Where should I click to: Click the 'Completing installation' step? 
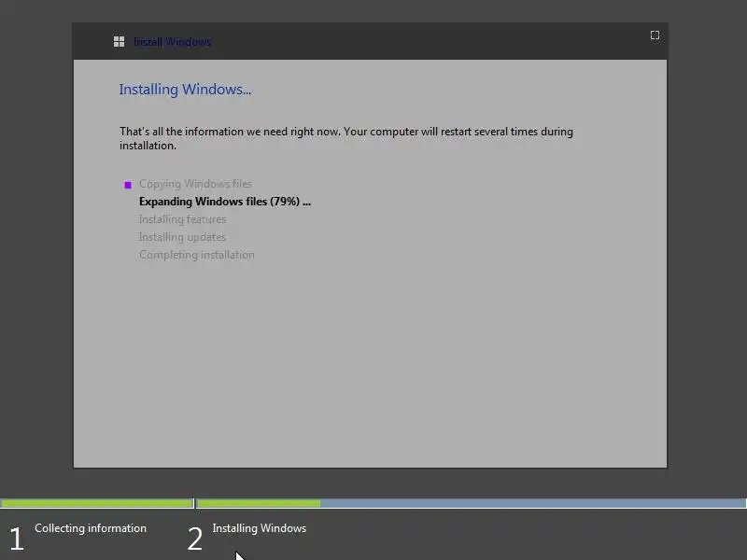[197, 255]
